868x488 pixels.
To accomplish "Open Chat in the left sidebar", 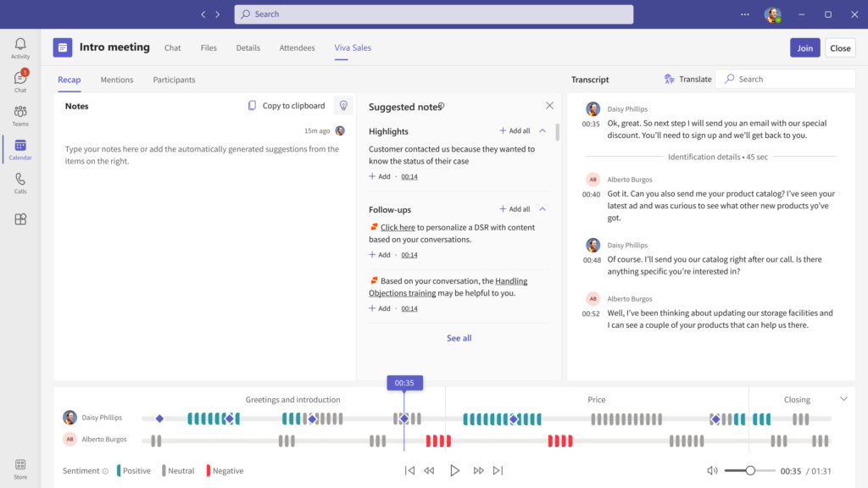I will pos(20,80).
